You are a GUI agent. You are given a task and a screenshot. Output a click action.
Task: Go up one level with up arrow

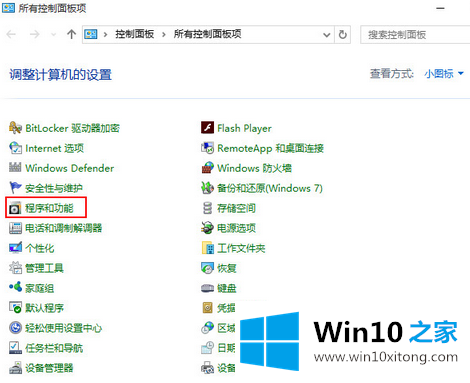[71, 34]
